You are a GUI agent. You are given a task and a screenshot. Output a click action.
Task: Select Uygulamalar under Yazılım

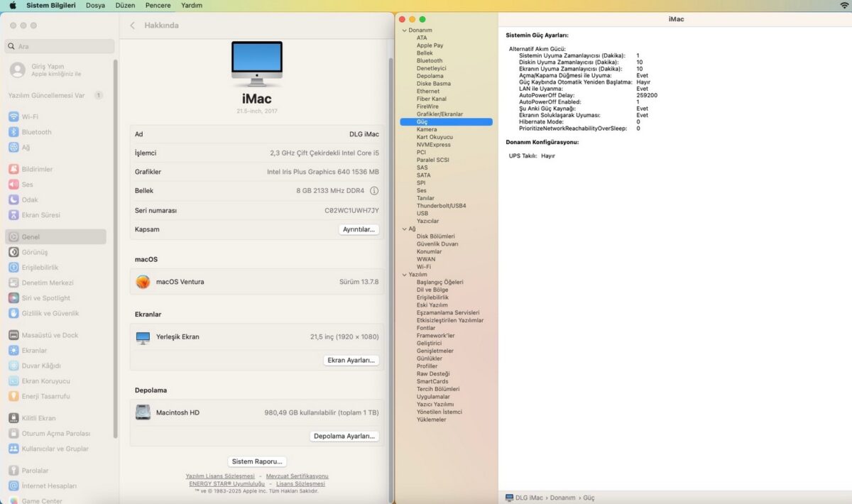(x=433, y=397)
